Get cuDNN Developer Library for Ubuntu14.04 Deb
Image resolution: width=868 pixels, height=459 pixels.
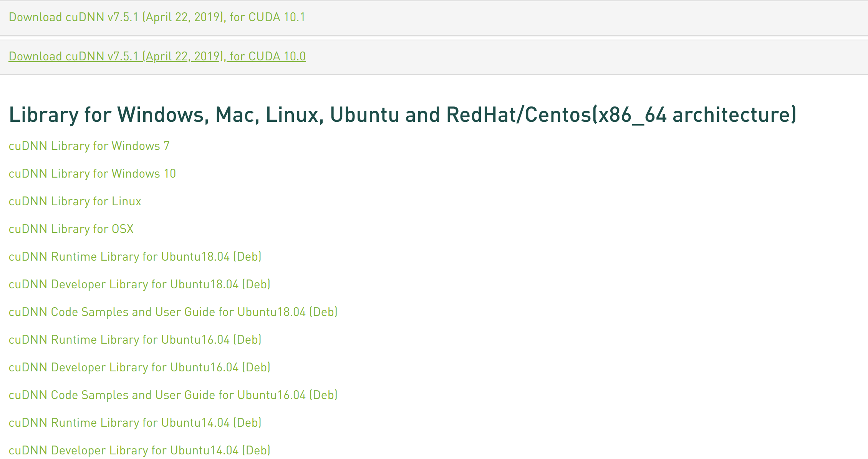tap(139, 451)
